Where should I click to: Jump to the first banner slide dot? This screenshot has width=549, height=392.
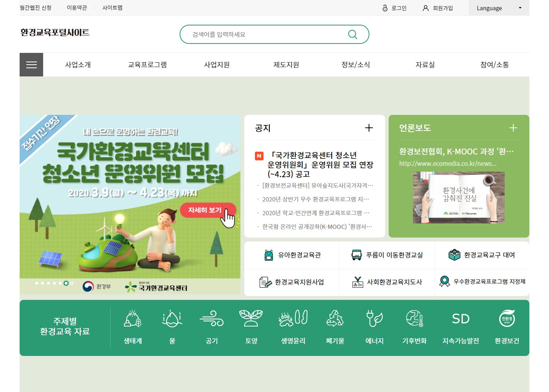(x=37, y=283)
